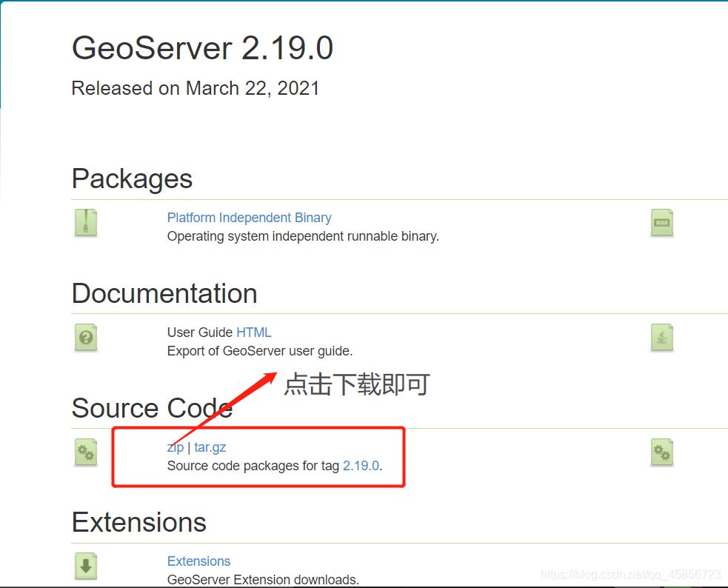Screen dimensions: 728x588
Task: Click the Packages section heading
Action: pos(131,178)
